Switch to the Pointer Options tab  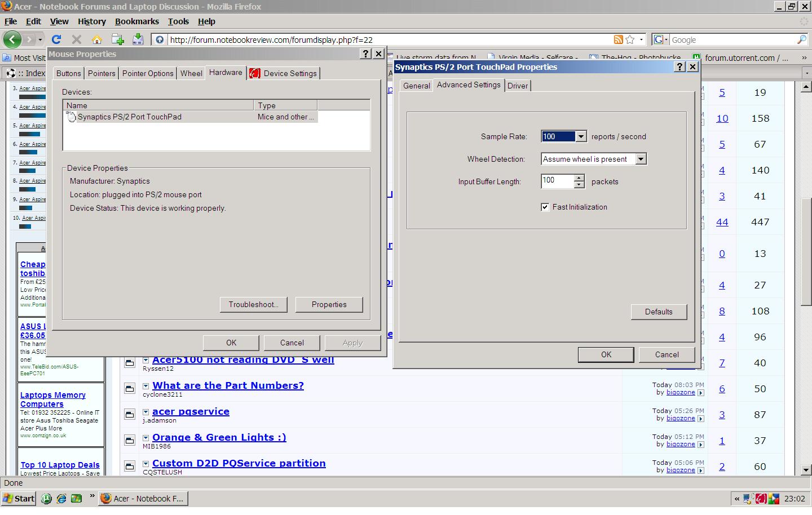[x=148, y=73]
